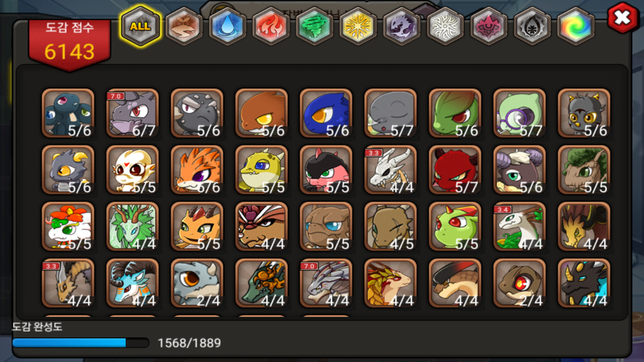Select the blue dragon head showing 5/6

pos(326,113)
